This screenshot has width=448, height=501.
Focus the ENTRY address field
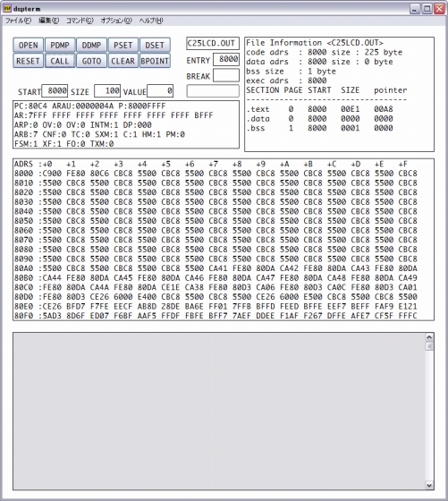pyautogui.click(x=226, y=59)
